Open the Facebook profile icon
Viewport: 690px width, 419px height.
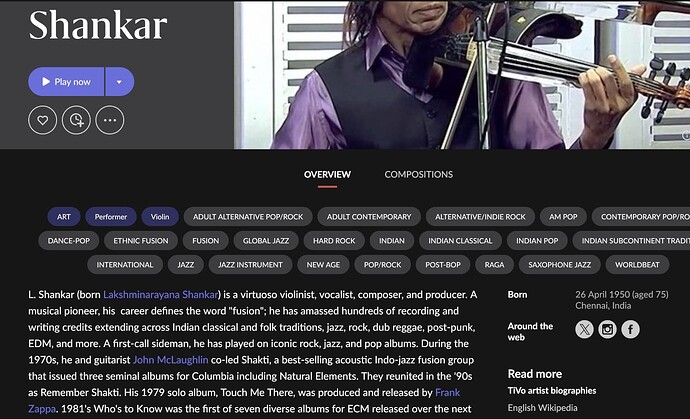pos(631,329)
